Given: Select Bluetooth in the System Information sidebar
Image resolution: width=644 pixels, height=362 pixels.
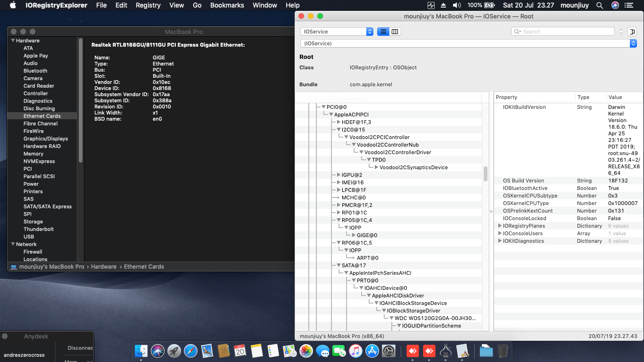Looking at the screenshot, I should (x=35, y=71).
